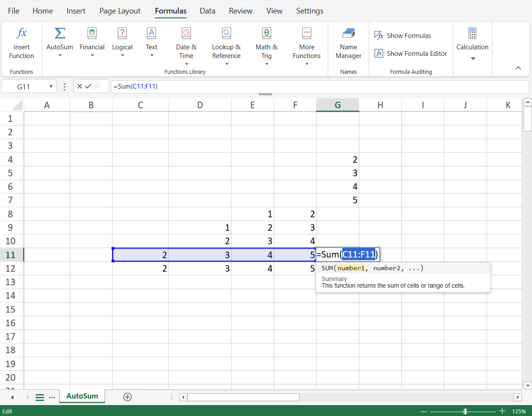Click the Insert Function fx icon
This screenshot has width=532, height=416.
coord(21,33)
